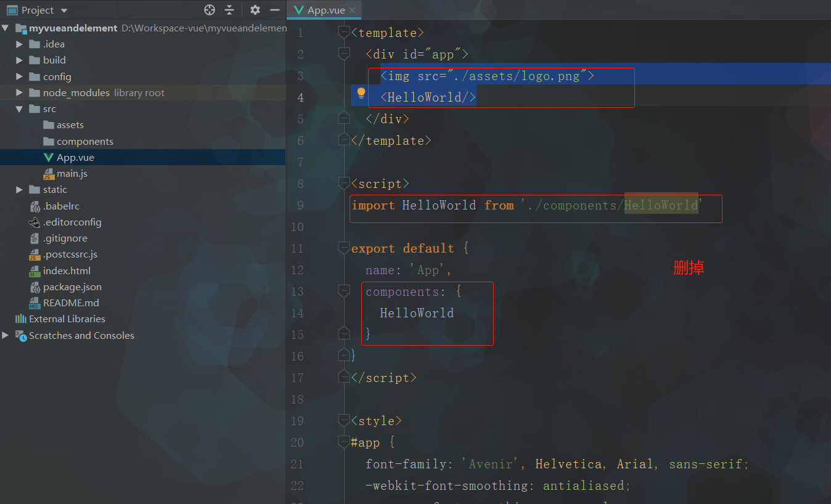
Task: Select the .gitignore label in project tree
Action: click(x=65, y=238)
